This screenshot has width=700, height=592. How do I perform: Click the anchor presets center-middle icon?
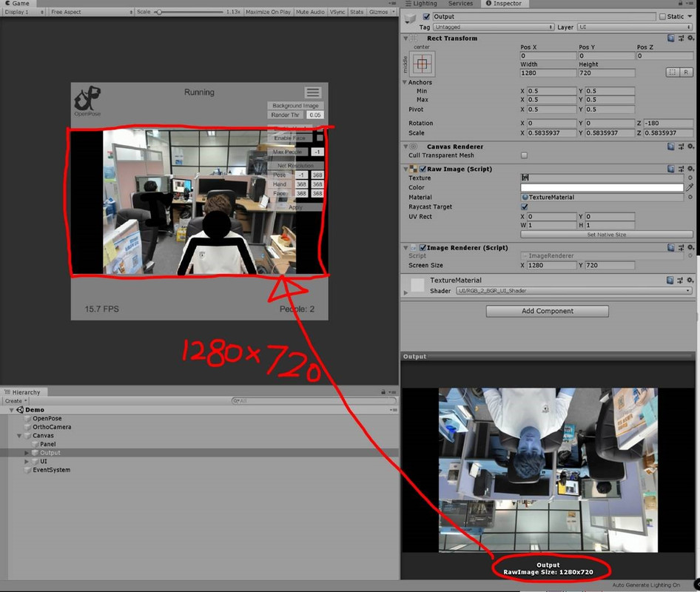coord(423,64)
